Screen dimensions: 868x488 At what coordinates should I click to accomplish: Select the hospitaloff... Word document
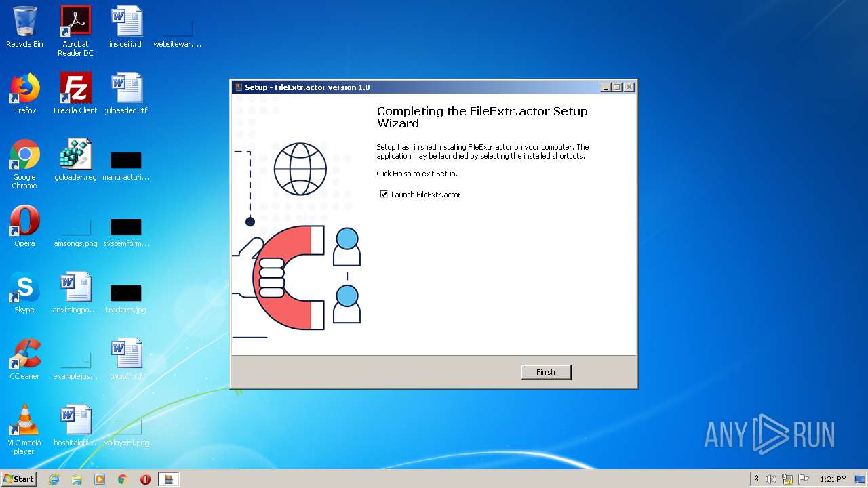[x=75, y=426]
